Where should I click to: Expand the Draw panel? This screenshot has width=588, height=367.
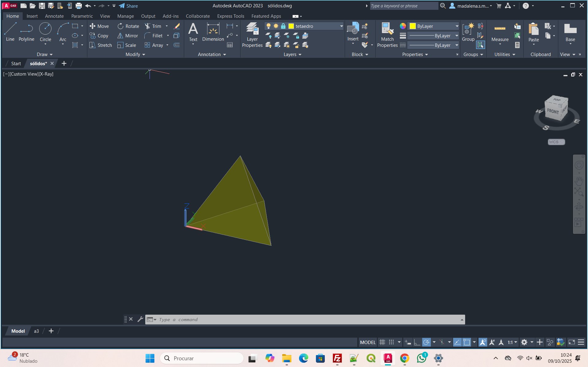pyautogui.click(x=45, y=54)
